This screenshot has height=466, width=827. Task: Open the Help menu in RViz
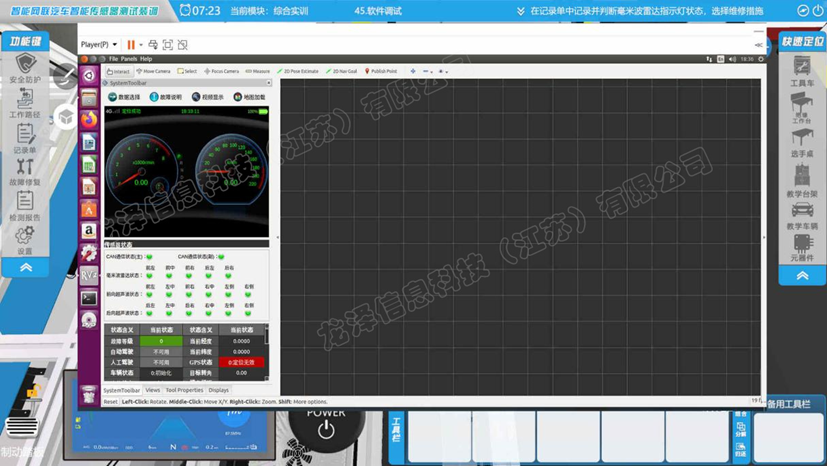tap(146, 59)
